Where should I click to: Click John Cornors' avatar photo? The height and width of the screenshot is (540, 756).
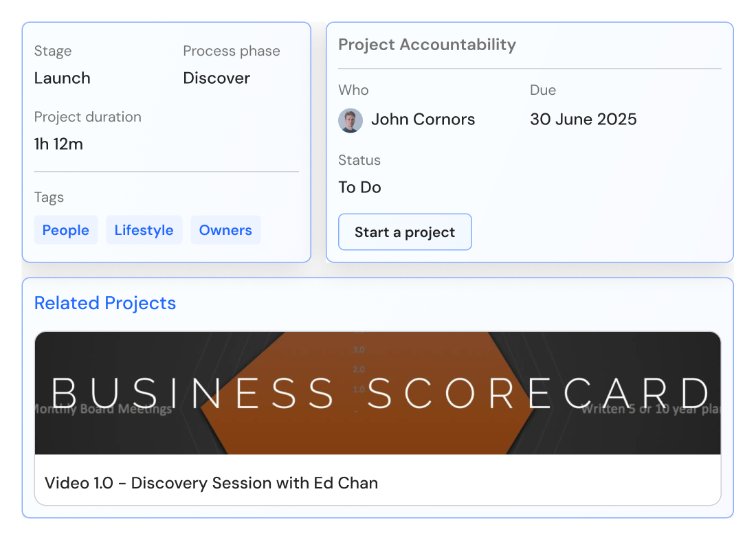[351, 120]
